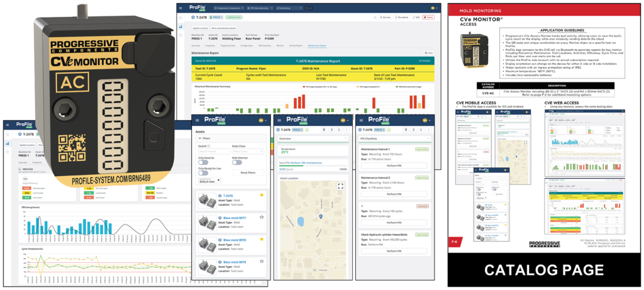The width and height of the screenshot is (644, 290).
Task: Click location pin icon in Overview panel toolbar
Action: coord(325,130)
